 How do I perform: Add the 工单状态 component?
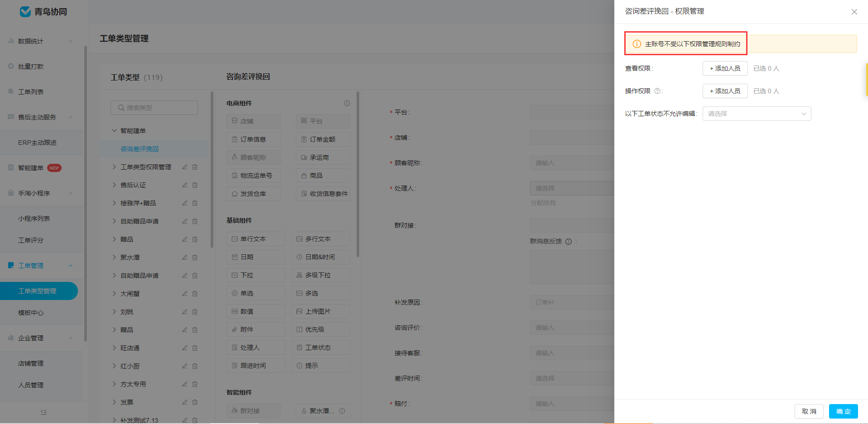(x=321, y=348)
